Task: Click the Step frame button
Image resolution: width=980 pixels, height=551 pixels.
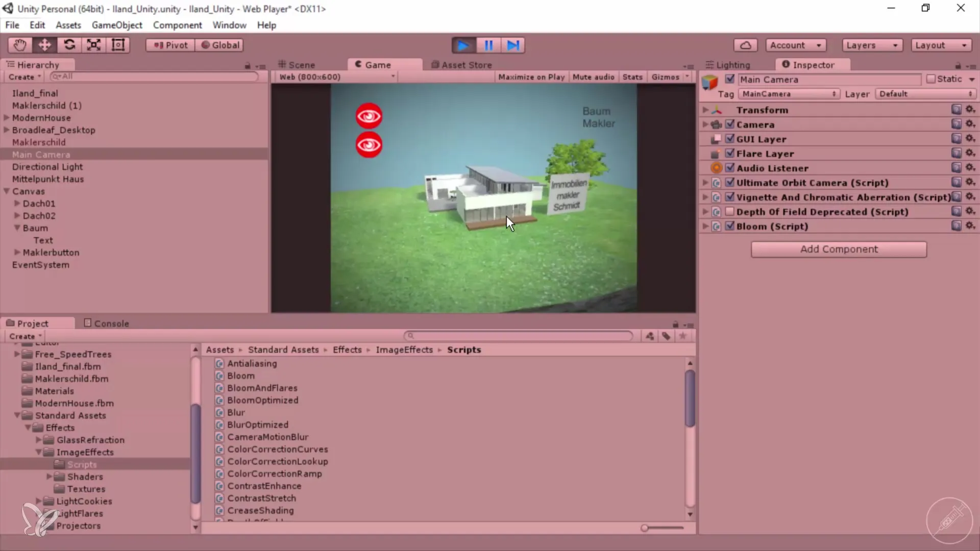Action: point(513,45)
